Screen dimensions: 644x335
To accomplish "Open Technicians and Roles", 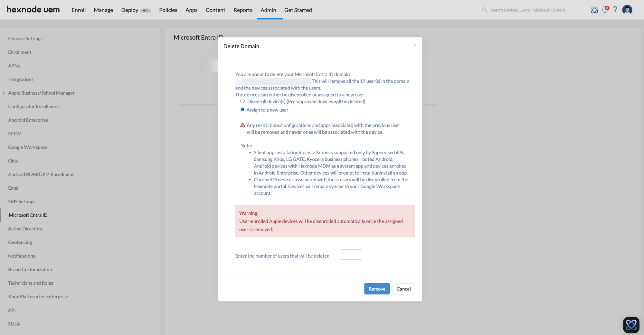I will [x=31, y=283].
